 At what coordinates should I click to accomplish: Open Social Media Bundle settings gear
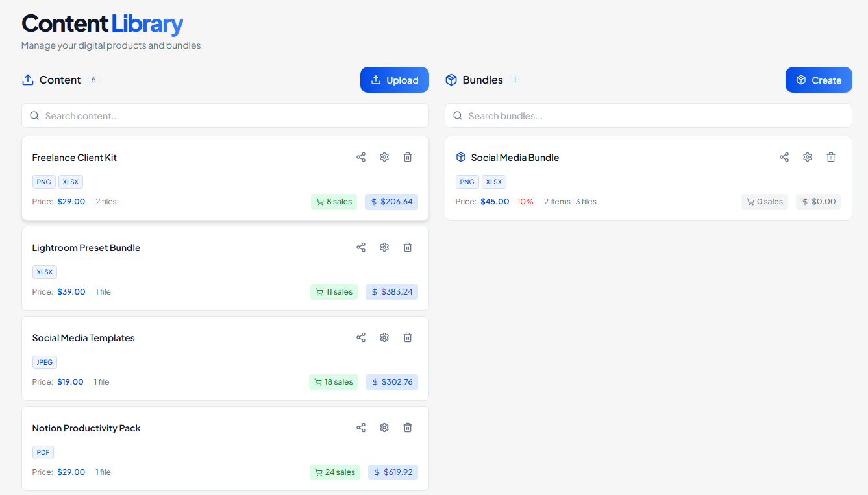tap(808, 157)
